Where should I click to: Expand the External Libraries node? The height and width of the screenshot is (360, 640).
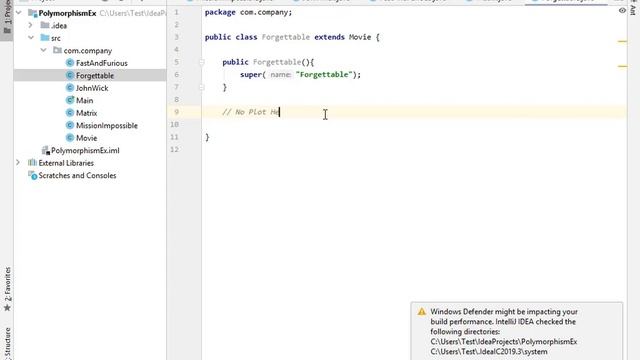[18, 163]
